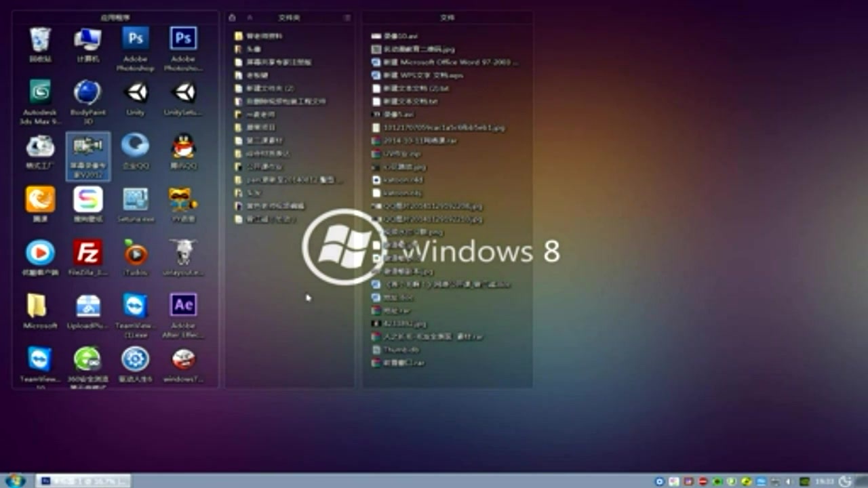Click the red stop-sign tray icon
Viewport: 868px width, 488px height.
point(703,481)
